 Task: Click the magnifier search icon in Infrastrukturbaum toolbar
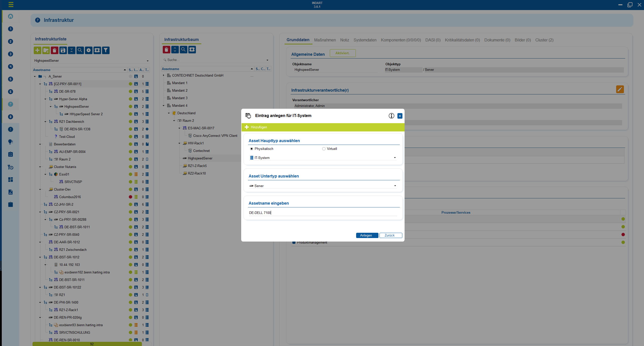[183, 49]
